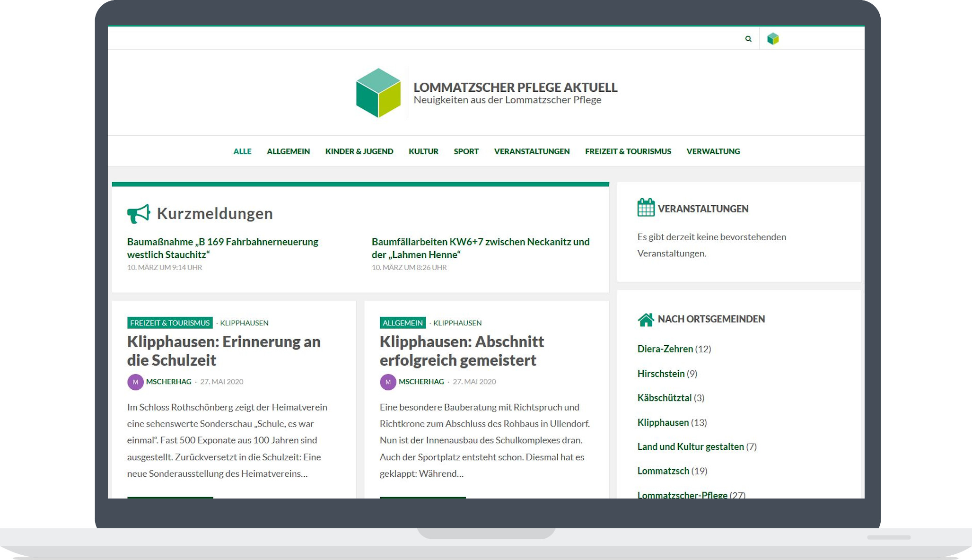Open Land und Kultur gestalten link
The width and height of the screenshot is (972, 560).
[x=691, y=446]
